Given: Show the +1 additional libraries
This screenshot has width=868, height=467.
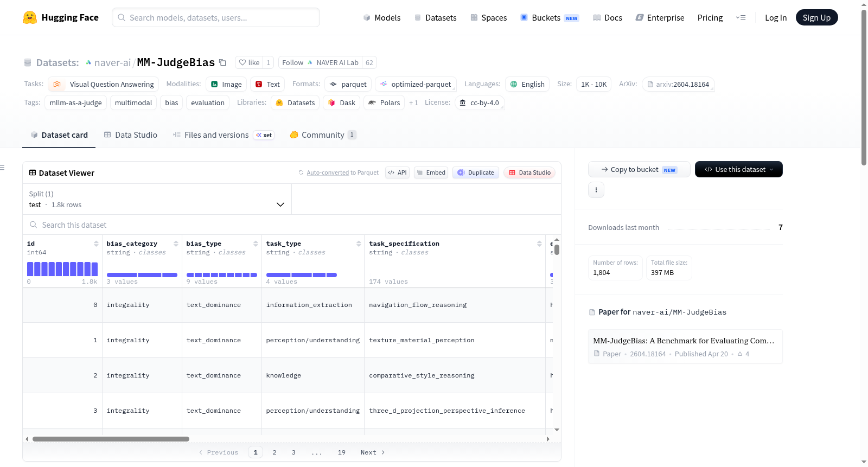Looking at the screenshot, I should pyautogui.click(x=413, y=103).
